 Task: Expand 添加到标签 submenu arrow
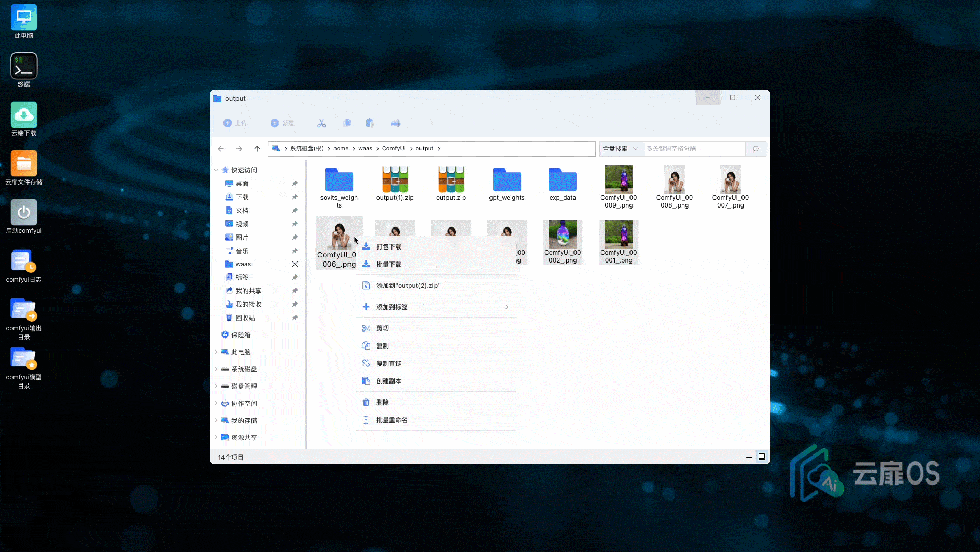click(507, 307)
